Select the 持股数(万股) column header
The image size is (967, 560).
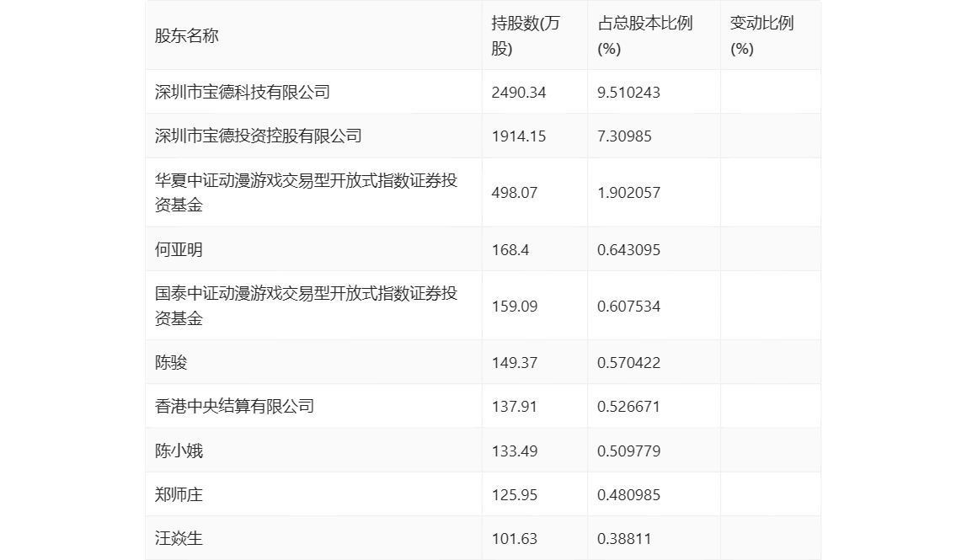click(x=526, y=35)
